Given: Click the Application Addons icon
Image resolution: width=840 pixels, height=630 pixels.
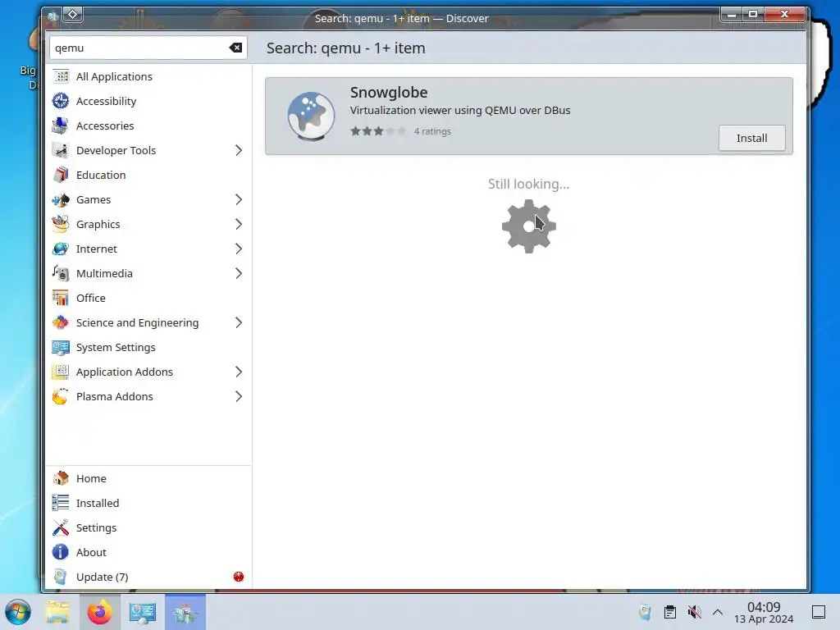Looking at the screenshot, I should tap(61, 372).
